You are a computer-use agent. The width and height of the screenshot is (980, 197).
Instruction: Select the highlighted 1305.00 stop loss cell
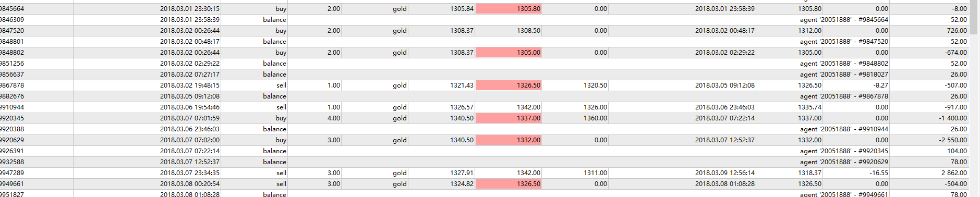pos(509,53)
